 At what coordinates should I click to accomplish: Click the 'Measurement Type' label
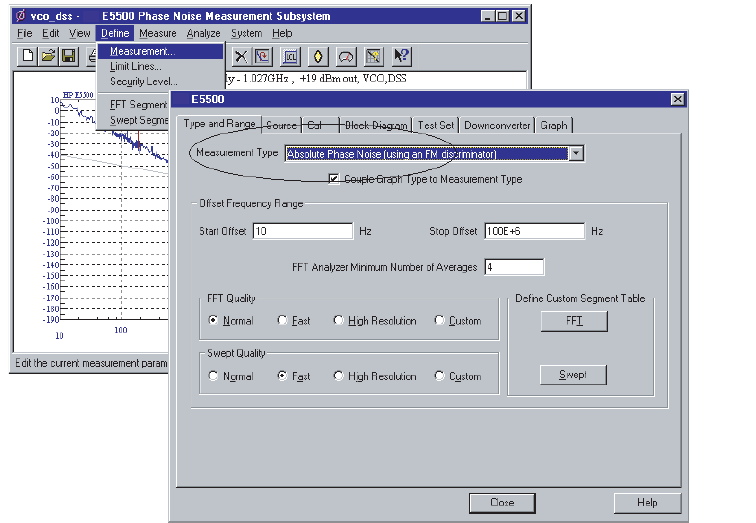click(x=237, y=153)
